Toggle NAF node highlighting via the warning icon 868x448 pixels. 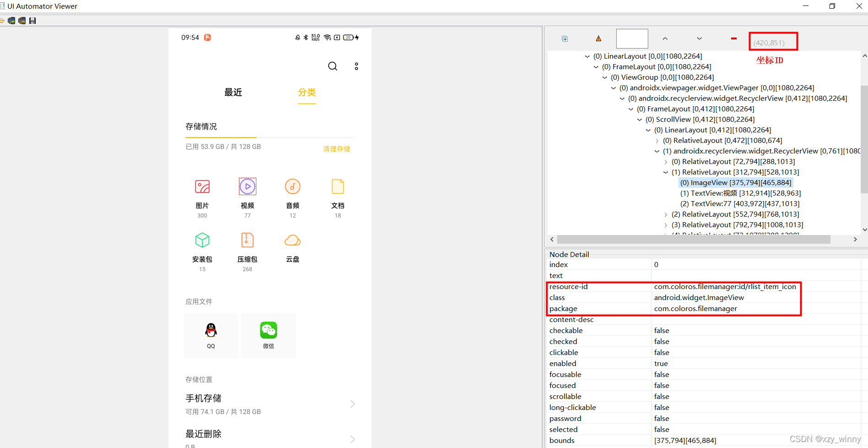coord(598,38)
